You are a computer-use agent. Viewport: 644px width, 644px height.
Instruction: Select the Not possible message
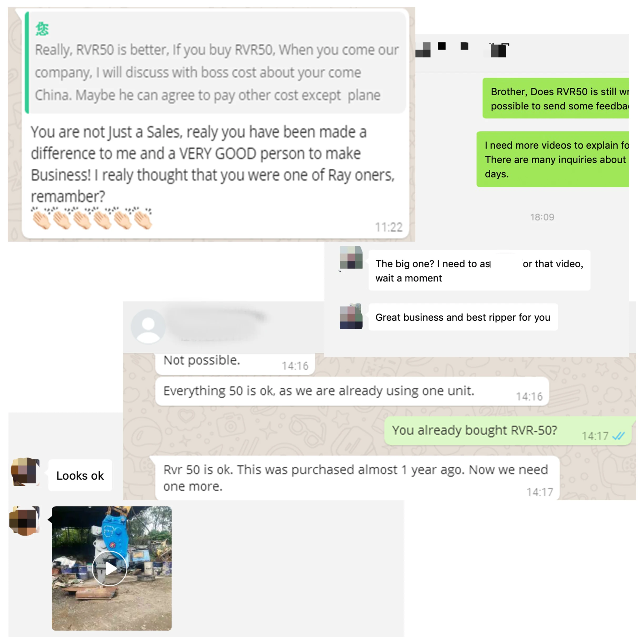coord(235,363)
